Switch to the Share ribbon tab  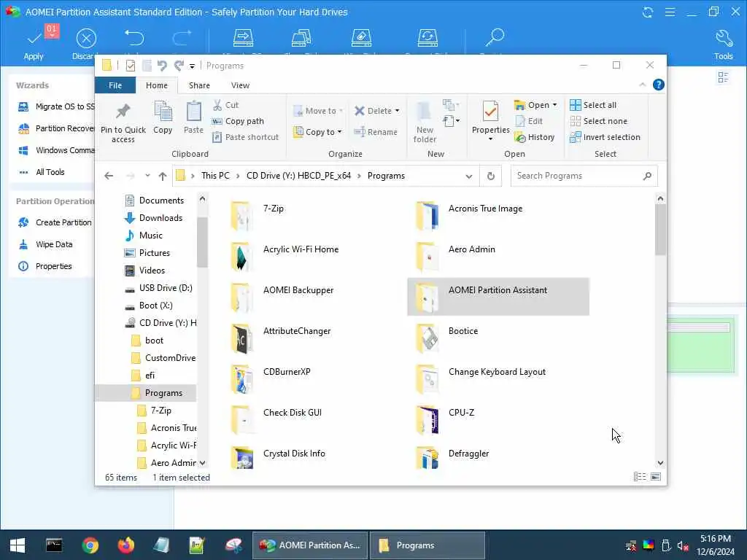199,85
